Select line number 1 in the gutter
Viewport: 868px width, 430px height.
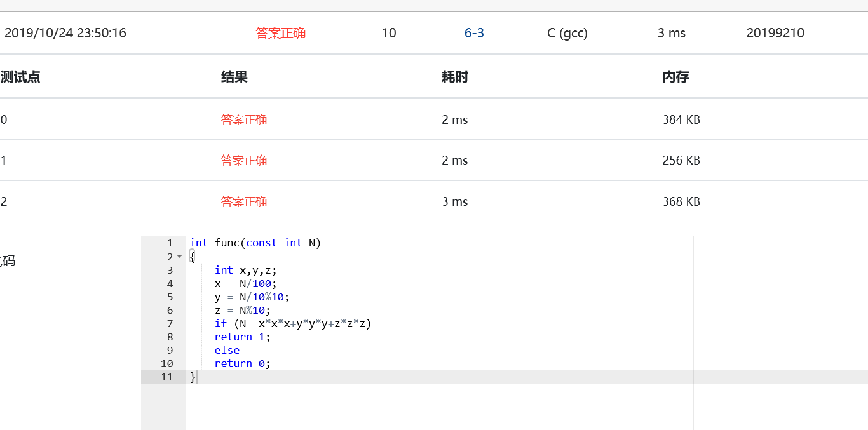pyautogui.click(x=170, y=243)
